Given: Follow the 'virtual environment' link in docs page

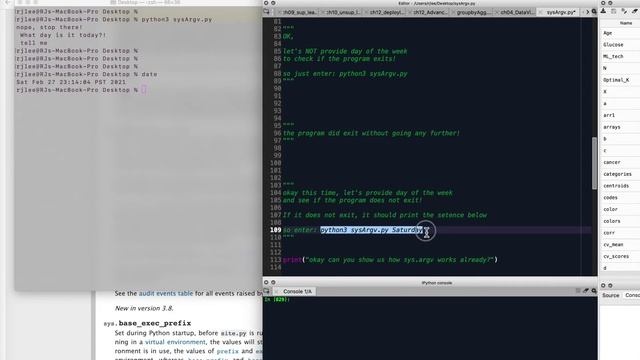Looking at the screenshot, I should tap(176, 342).
